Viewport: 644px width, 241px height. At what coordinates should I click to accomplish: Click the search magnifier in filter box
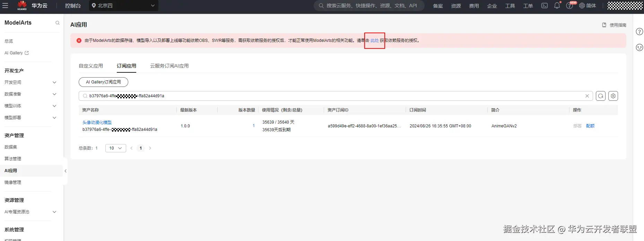[85, 96]
